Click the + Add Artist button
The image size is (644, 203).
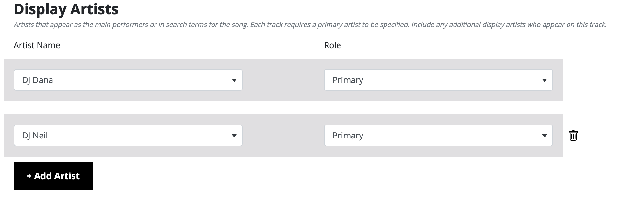[x=53, y=176]
